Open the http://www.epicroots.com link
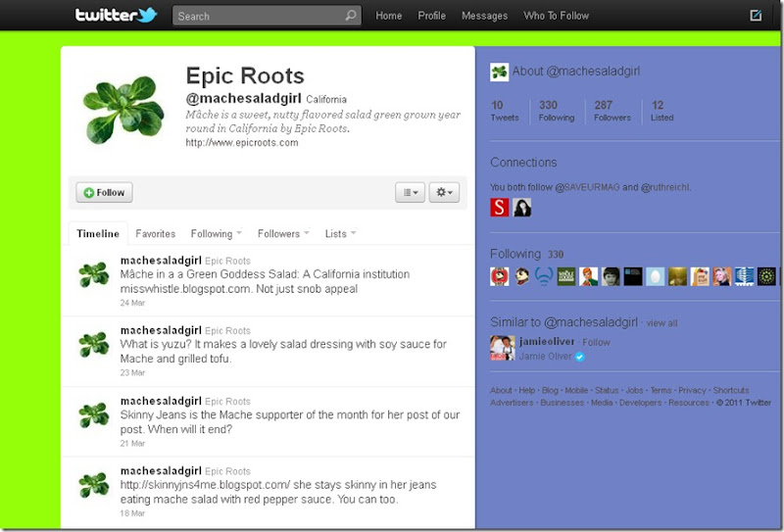 click(x=242, y=142)
